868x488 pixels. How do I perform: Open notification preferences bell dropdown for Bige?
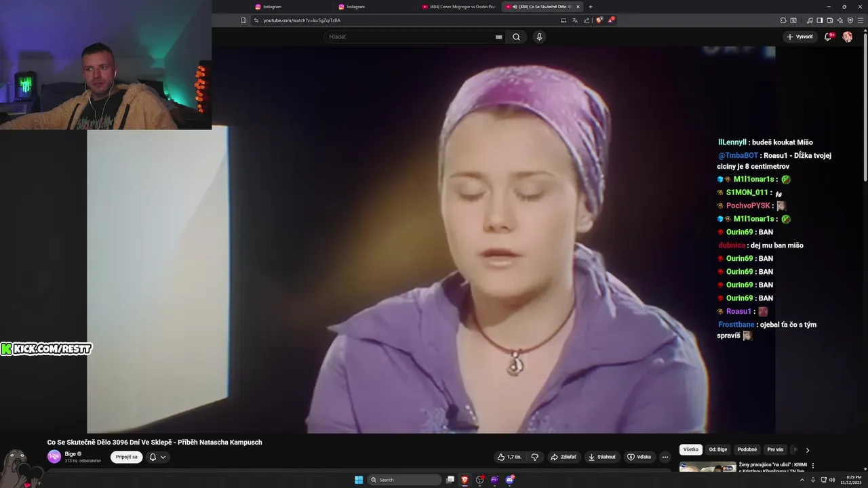(157, 457)
